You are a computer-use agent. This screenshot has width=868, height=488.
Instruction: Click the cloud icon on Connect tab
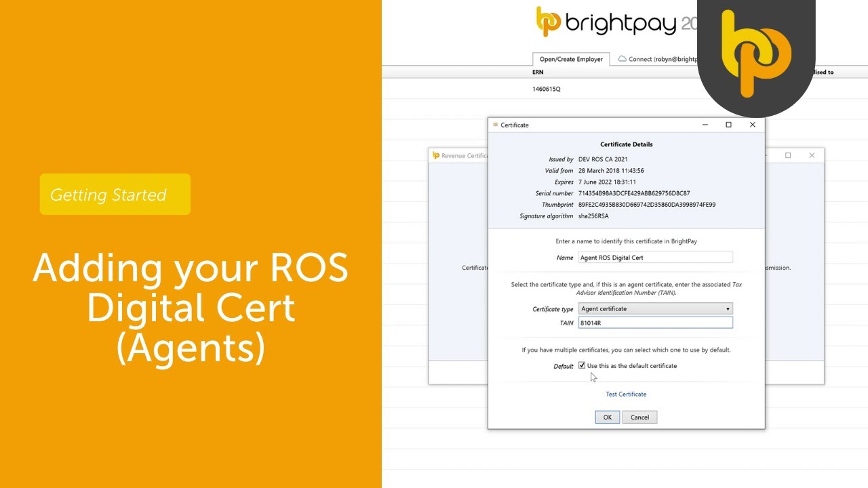coord(622,59)
